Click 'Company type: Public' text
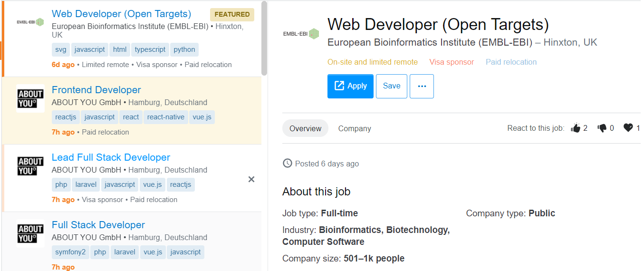 [510, 213]
